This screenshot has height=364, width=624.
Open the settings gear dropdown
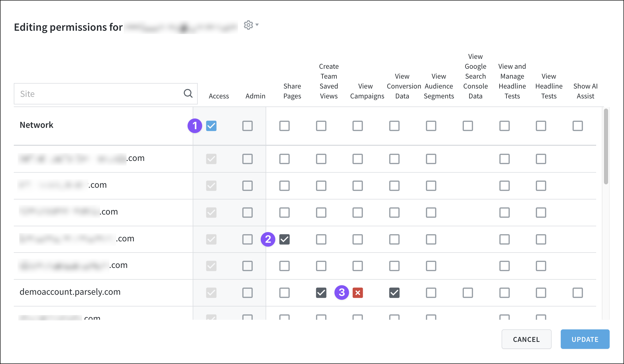[x=251, y=25]
